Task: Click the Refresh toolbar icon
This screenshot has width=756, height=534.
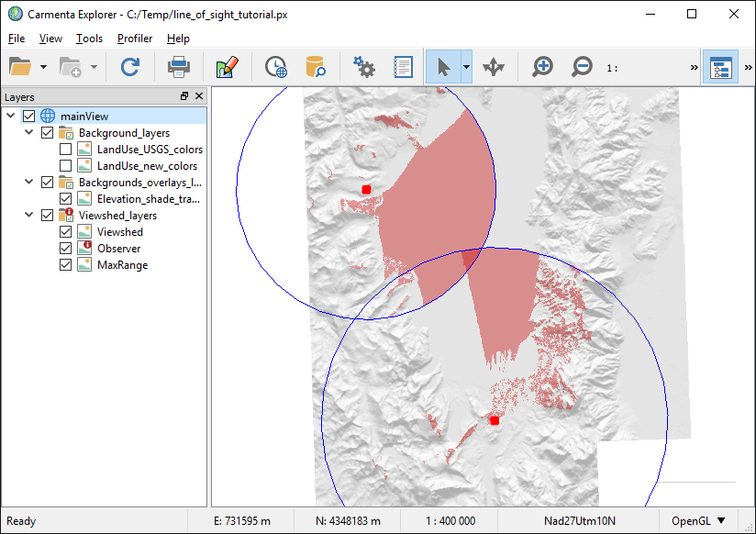Action: [x=130, y=67]
